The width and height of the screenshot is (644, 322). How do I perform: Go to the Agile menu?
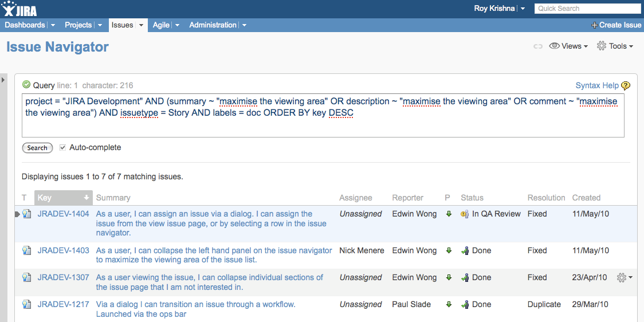(161, 25)
